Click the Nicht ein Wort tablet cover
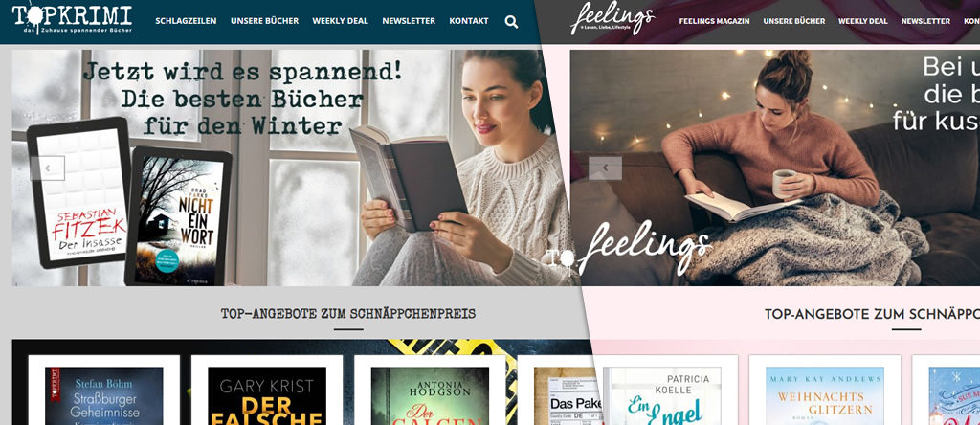980x425 pixels. [179, 216]
